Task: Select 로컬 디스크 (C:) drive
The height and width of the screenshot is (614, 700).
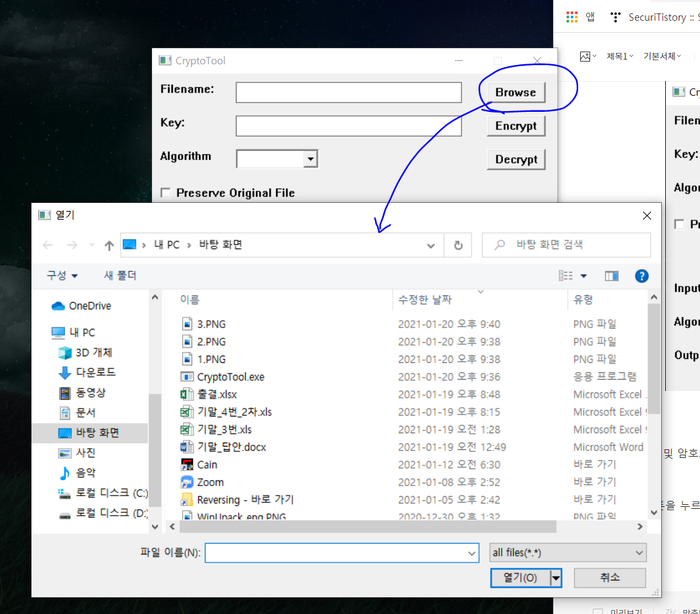Action: pyautogui.click(x=103, y=493)
